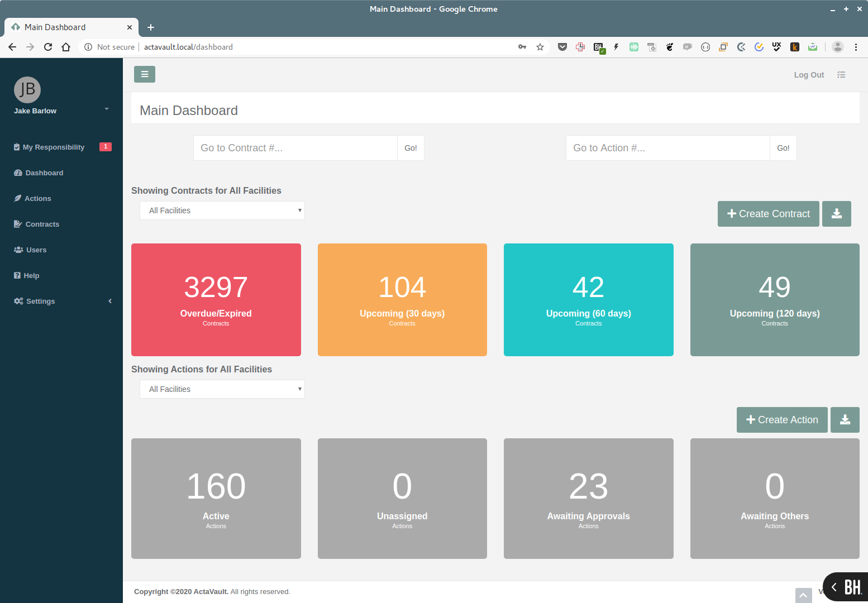Open the actions All Facilities dropdown
Screen dimensions: 868x603
pos(222,389)
